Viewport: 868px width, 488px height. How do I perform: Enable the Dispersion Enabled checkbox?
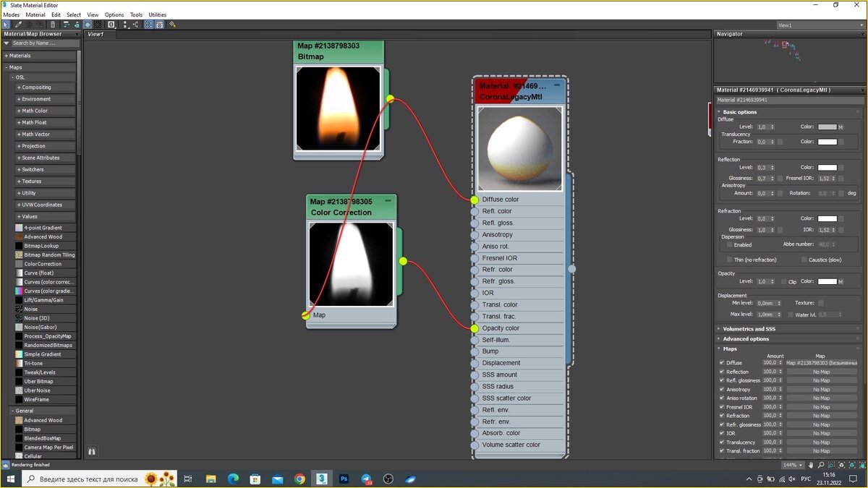[730, 244]
